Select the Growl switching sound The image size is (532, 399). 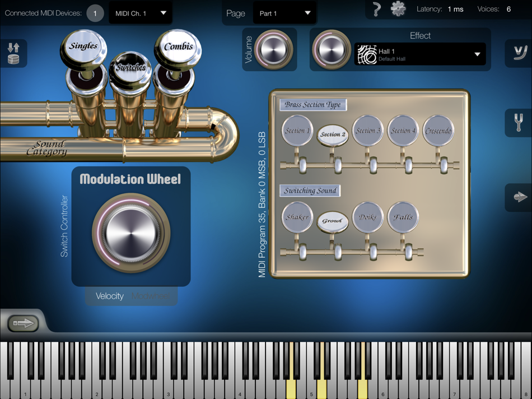pos(333,221)
